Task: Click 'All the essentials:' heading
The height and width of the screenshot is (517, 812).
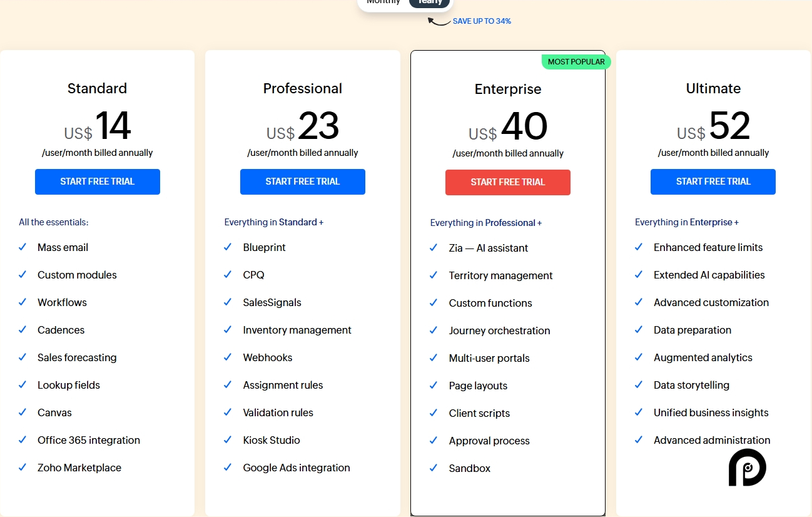Action: tap(54, 222)
